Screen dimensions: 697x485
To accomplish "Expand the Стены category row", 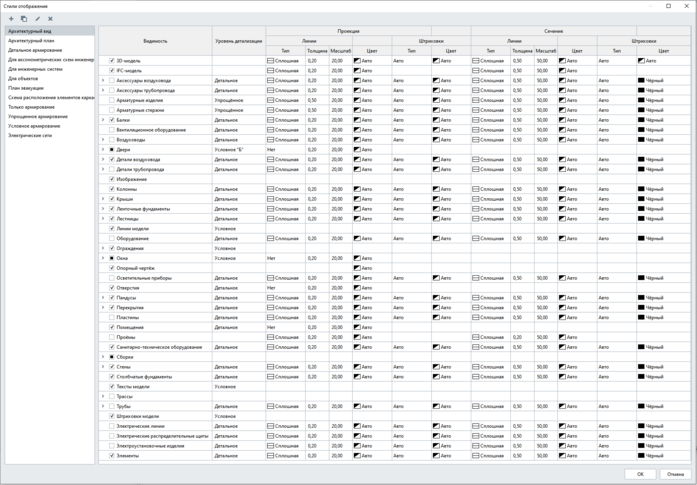I will tap(103, 367).
